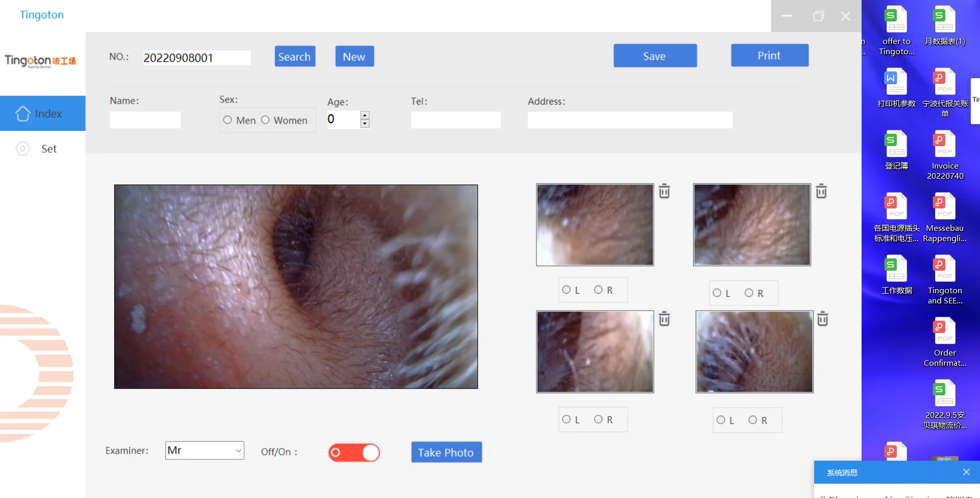
Task: Click inside the Name input field
Action: click(x=145, y=120)
